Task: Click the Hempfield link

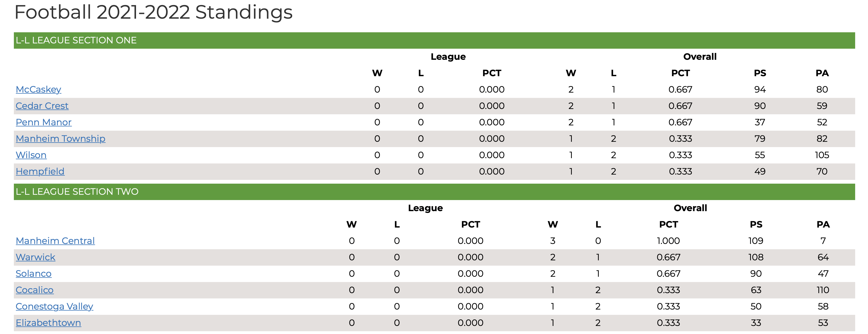Action: click(x=40, y=171)
